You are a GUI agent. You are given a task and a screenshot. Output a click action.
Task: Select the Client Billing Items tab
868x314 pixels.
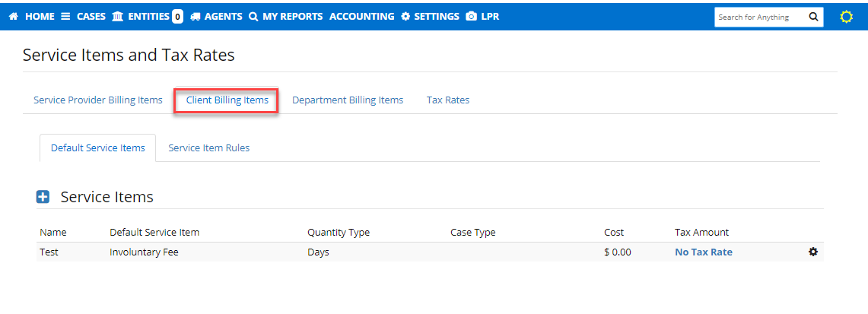(227, 100)
